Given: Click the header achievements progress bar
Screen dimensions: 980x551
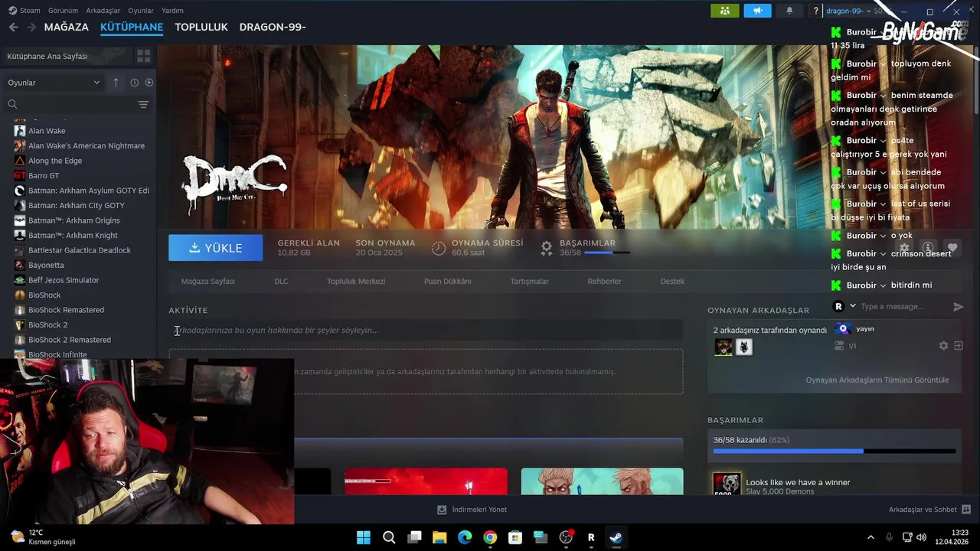Looking at the screenshot, I should click(607, 252).
